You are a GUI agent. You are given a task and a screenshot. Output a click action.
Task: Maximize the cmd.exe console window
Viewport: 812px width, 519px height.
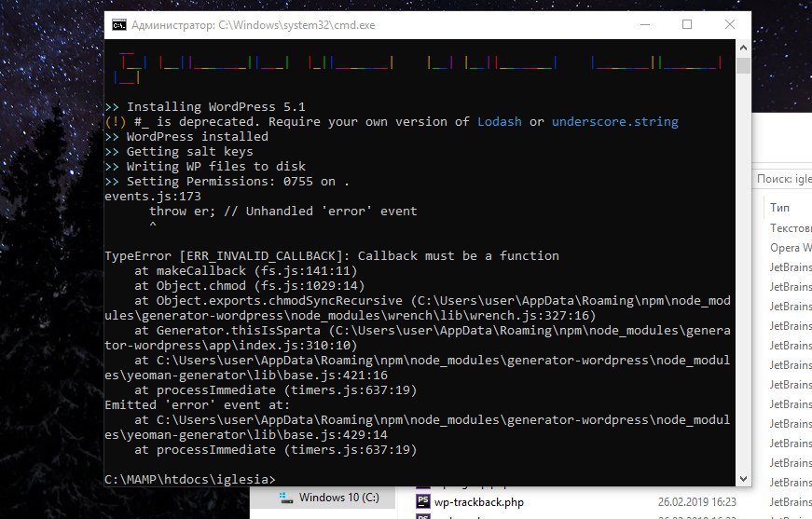(687, 24)
